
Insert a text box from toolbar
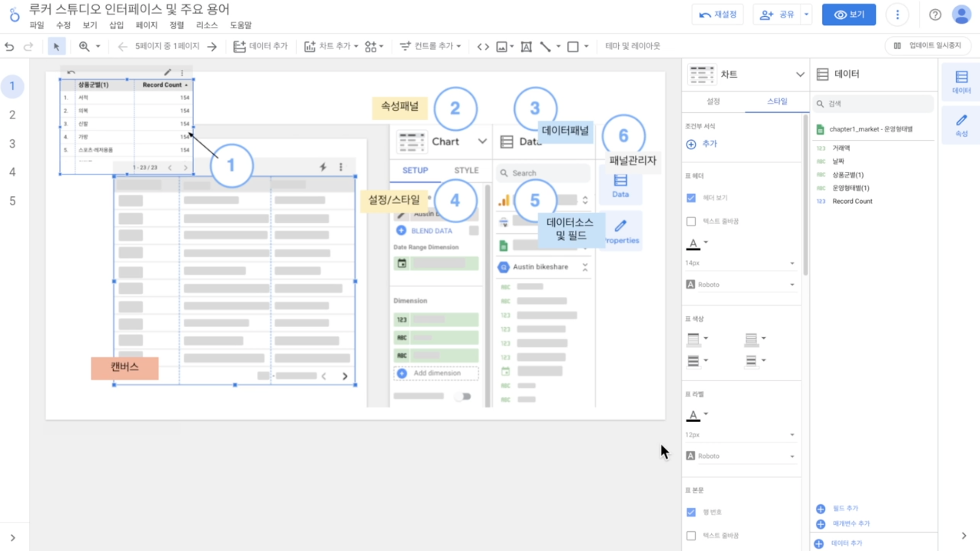[x=526, y=46]
